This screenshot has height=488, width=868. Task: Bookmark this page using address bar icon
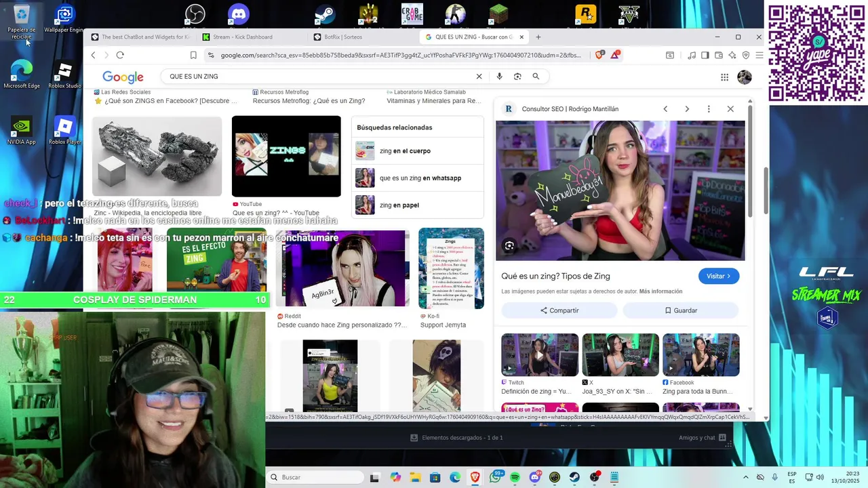193,55
